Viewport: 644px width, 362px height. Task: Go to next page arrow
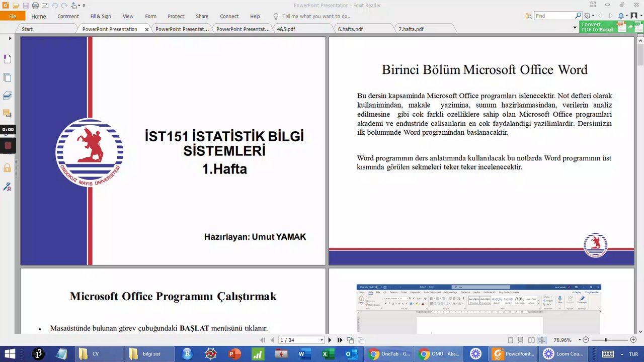(x=330, y=340)
